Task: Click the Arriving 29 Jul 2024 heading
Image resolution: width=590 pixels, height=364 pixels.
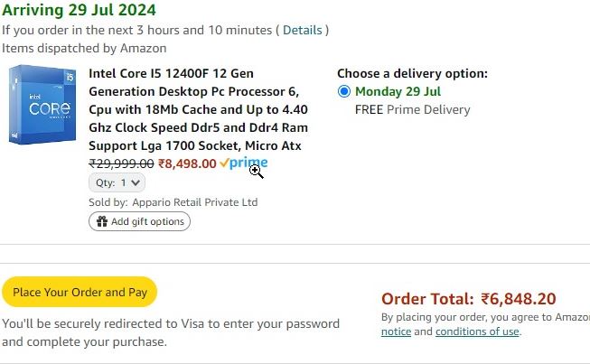Action: pos(79,10)
